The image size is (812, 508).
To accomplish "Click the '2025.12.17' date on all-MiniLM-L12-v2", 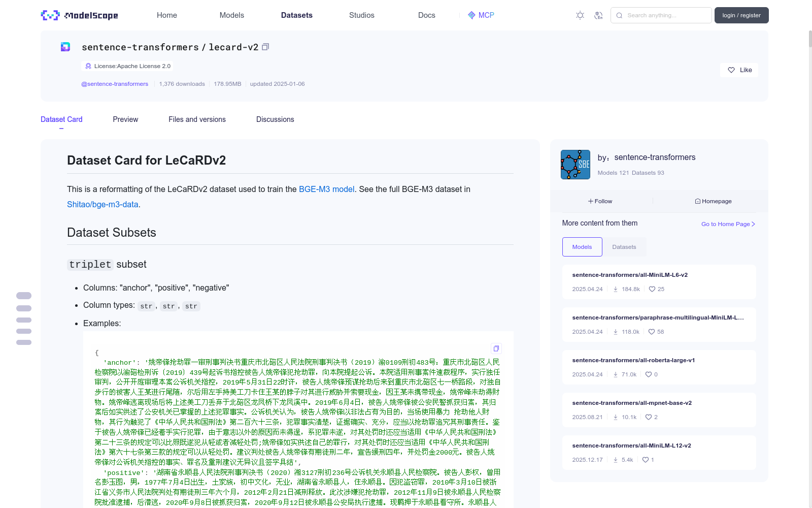I will pyautogui.click(x=587, y=460).
